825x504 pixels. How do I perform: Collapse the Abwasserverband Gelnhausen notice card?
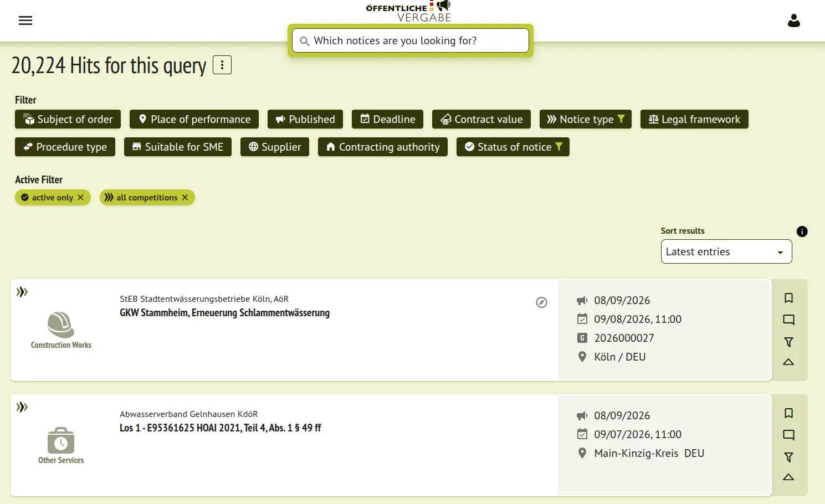[x=788, y=477]
